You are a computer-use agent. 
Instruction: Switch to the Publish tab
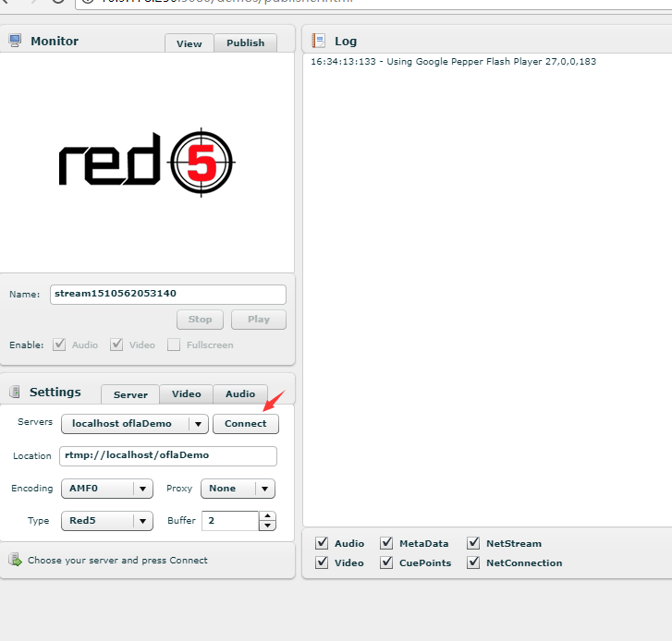tap(246, 42)
